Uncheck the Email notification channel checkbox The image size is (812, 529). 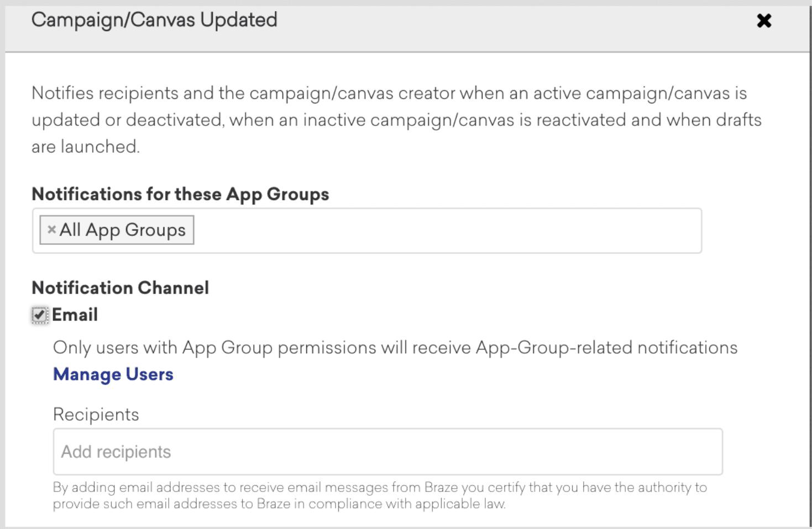tap(39, 315)
